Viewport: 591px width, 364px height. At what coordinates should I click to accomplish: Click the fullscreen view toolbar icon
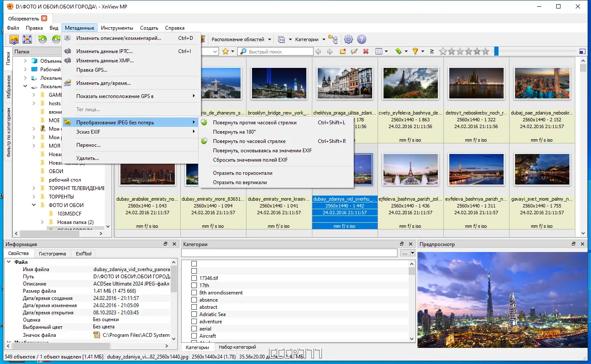27,39
